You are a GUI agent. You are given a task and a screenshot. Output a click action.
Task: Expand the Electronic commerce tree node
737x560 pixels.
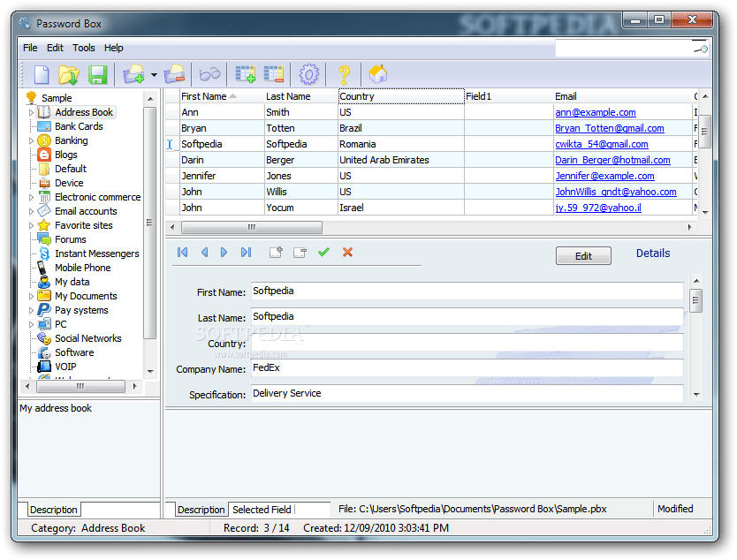(x=31, y=197)
